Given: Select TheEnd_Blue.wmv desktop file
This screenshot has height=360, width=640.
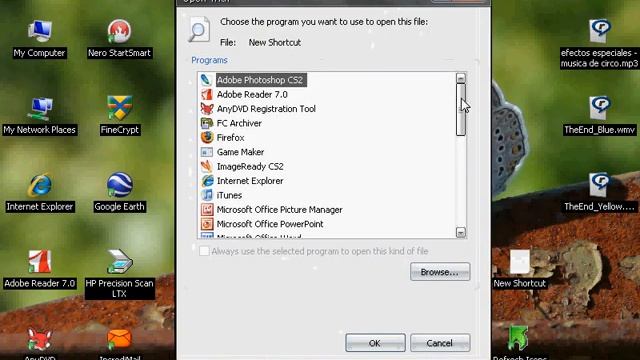Looking at the screenshot, I should tap(599, 108).
